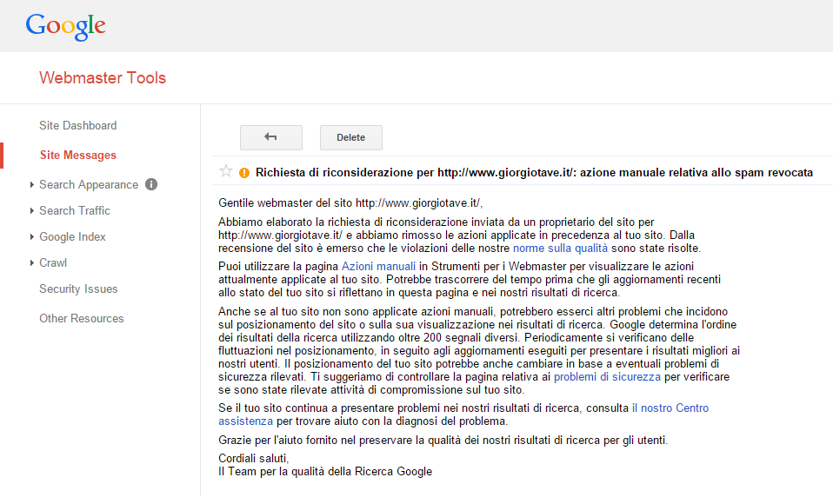Expand the Search Appearance section arrow
The height and width of the screenshot is (504, 833).
pyautogui.click(x=32, y=184)
